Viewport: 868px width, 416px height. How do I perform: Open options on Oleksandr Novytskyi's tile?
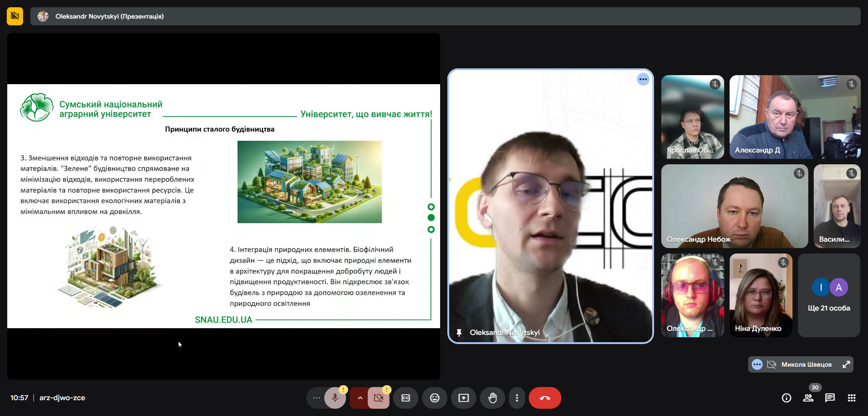coord(643,79)
